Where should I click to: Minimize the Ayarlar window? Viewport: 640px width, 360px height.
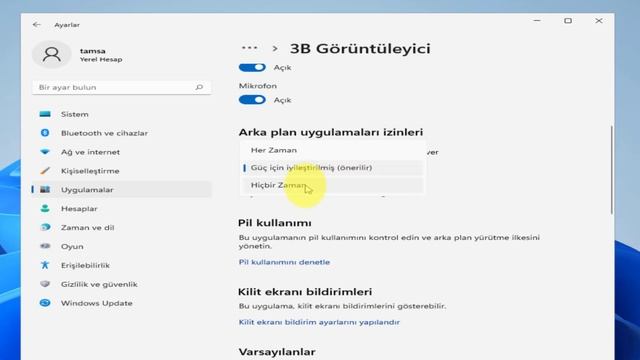click(537, 20)
